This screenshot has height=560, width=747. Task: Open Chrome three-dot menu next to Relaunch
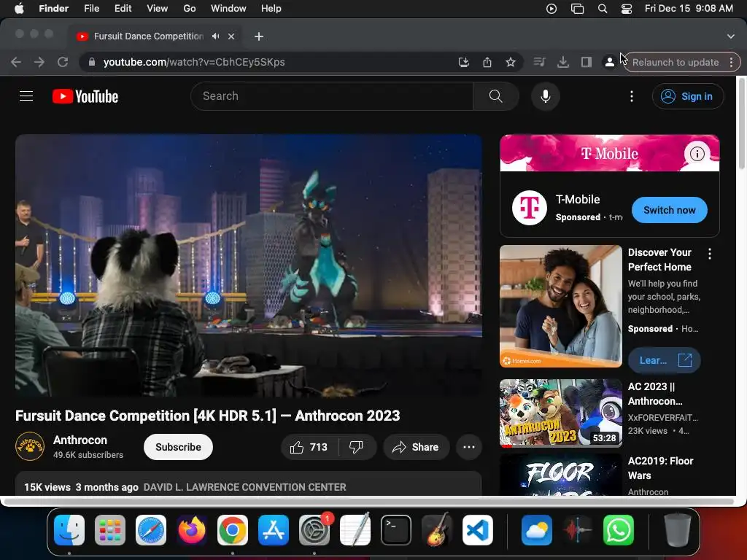point(731,62)
